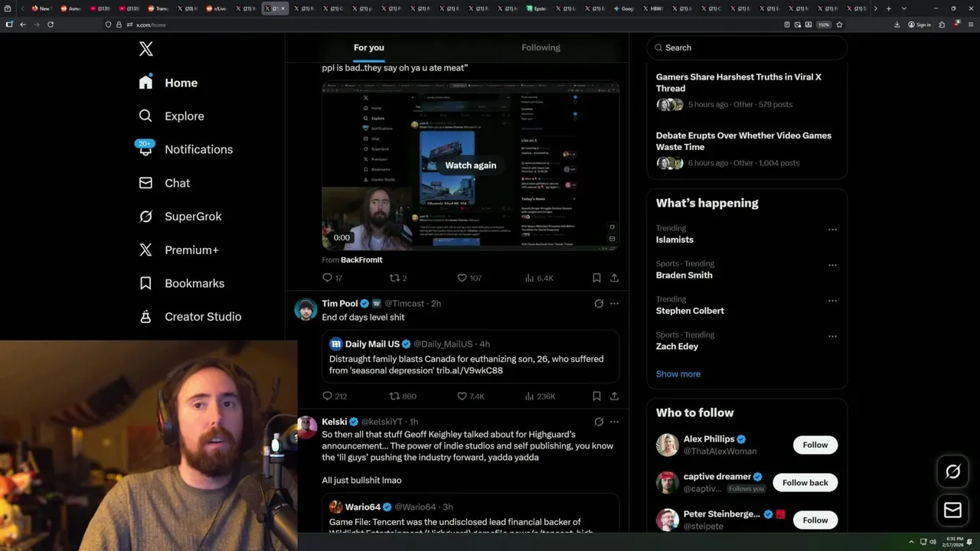Open the browser downloads icon
The image size is (980, 551).
point(897,24)
